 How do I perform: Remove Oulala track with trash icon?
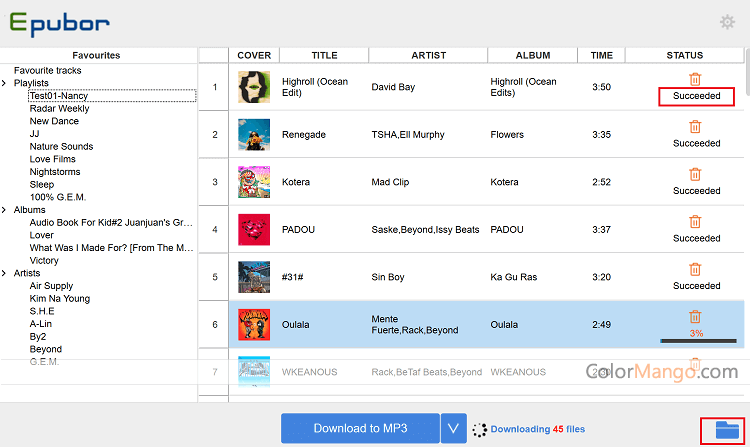pos(695,316)
